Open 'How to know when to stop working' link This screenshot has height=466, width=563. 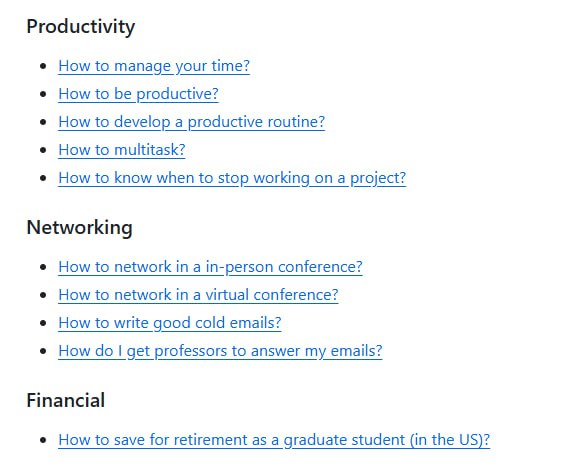(232, 178)
